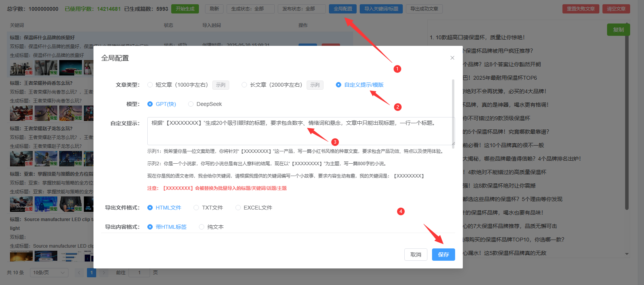The height and width of the screenshot is (285, 644).
Task: Go to page 1 in pagination
Action: coord(92,273)
